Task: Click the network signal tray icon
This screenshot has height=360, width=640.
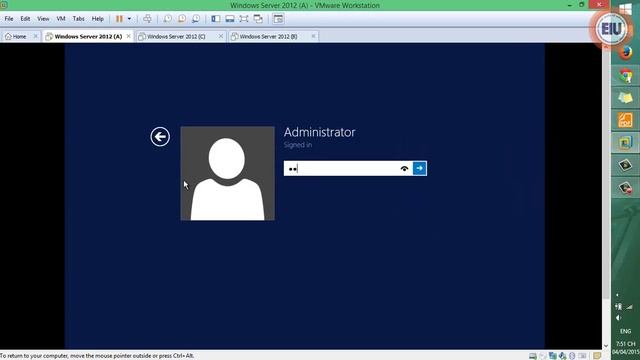Action: (629, 307)
